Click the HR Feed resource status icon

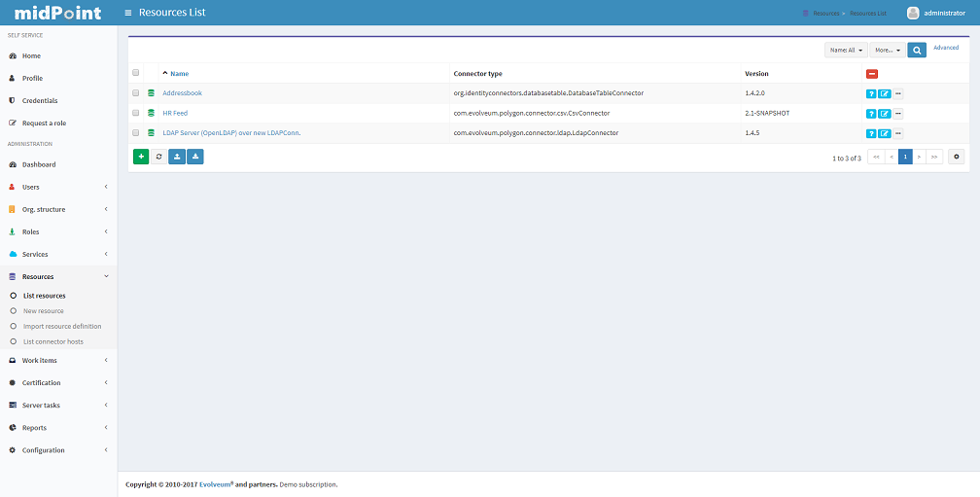click(x=151, y=113)
